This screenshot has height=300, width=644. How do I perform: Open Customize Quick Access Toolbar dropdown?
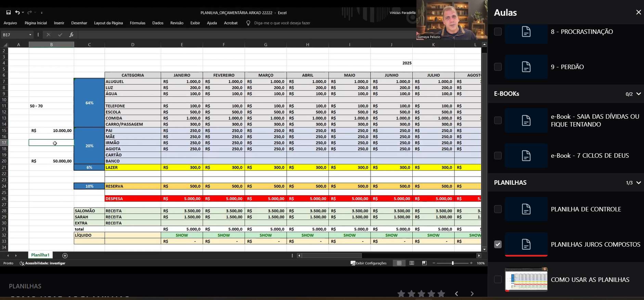42,13
